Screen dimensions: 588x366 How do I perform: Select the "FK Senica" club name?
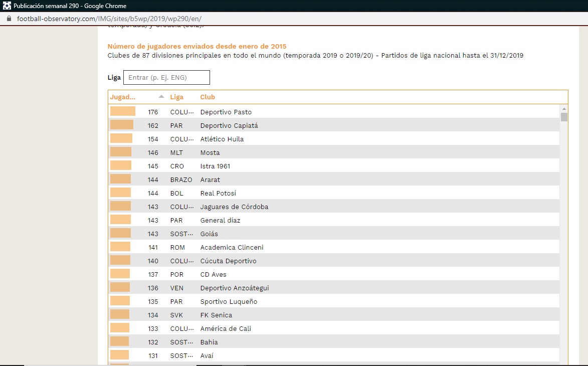pos(216,315)
